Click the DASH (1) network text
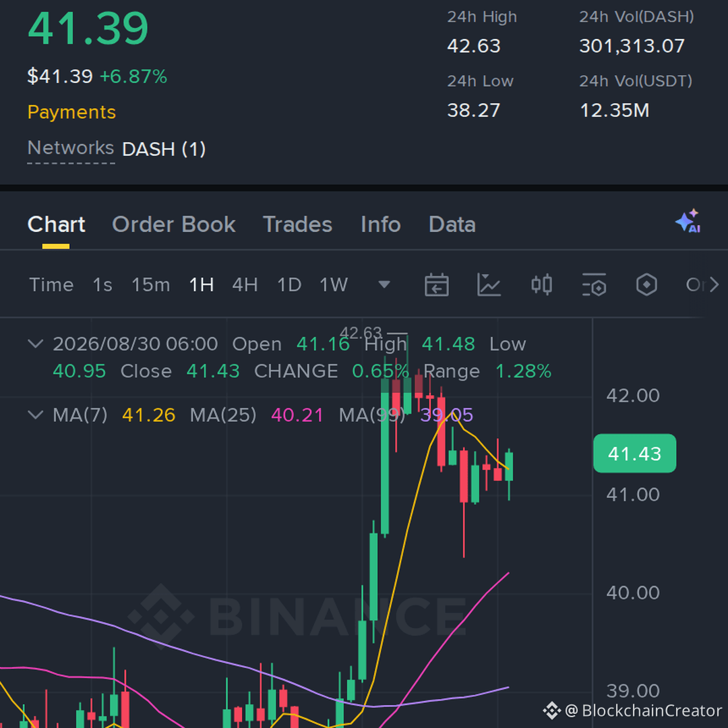The width and height of the screenshot is (728, 728). (x=164, y=149)
